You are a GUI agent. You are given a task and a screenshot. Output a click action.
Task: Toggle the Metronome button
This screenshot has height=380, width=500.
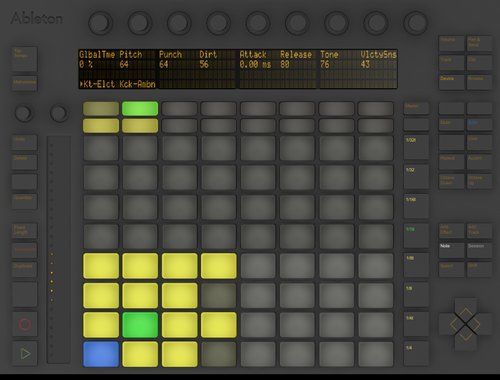click(25, 83)
